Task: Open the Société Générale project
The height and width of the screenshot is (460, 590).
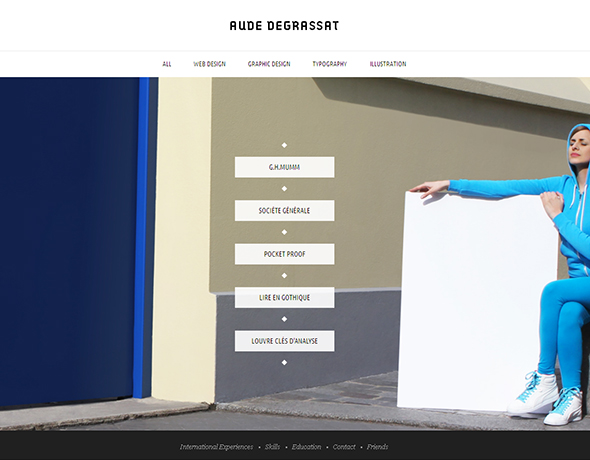Action: tap(284, 211)
